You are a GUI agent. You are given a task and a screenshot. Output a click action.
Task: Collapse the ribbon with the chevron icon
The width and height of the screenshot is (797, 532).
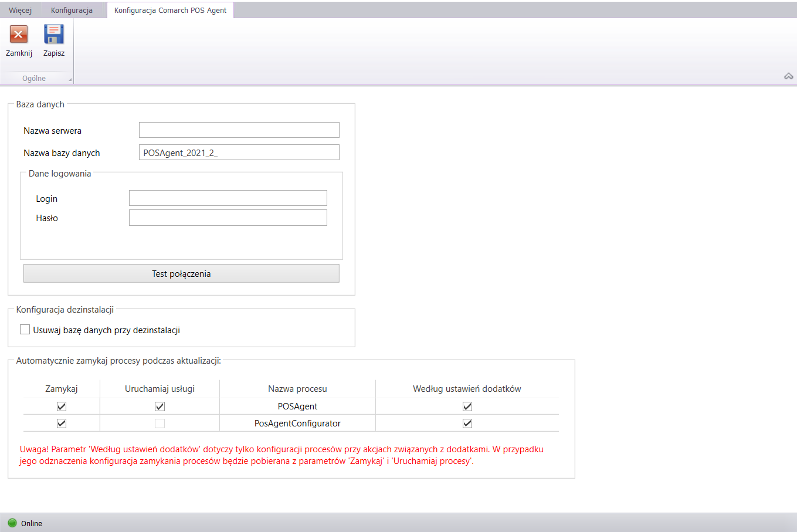[789, 76]
